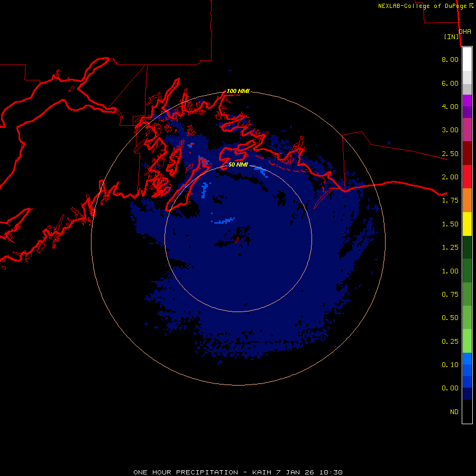Click the 3.00 legend value
Viewport: 476px width, 476px height.
point(450,130)
